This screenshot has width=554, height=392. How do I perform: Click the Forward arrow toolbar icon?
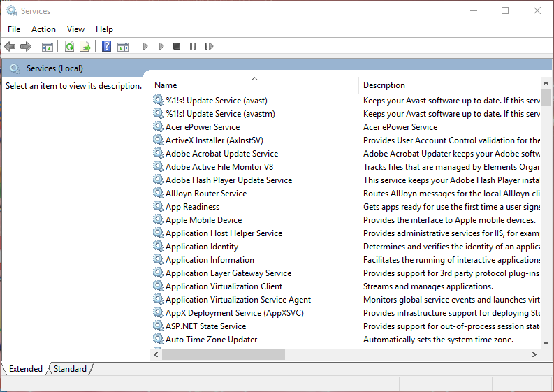26,46
